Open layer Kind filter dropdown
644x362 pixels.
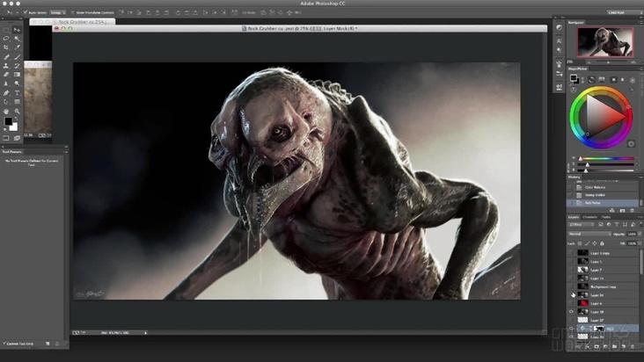pyautogui.click(x=582, y=225)
